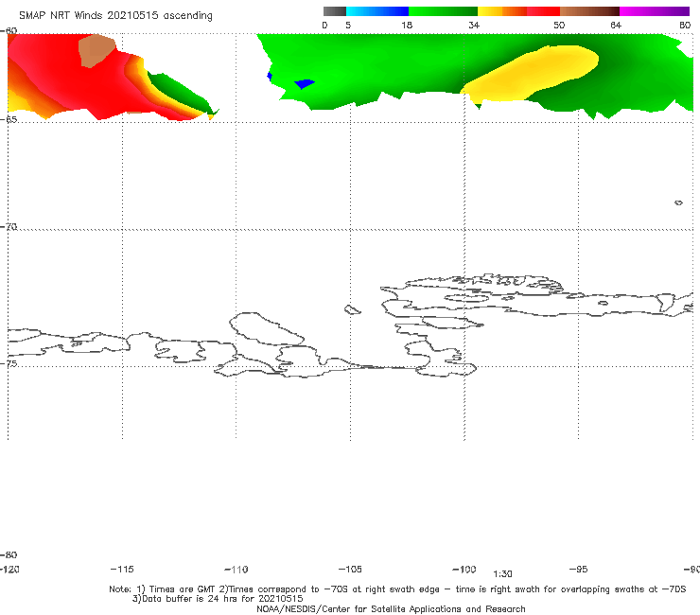Image resolution: width=700 pixels, height=615 pixels.
Task: Click the '-105' longitude axis label
Action: pyautogui.click(x=350, y=570)
